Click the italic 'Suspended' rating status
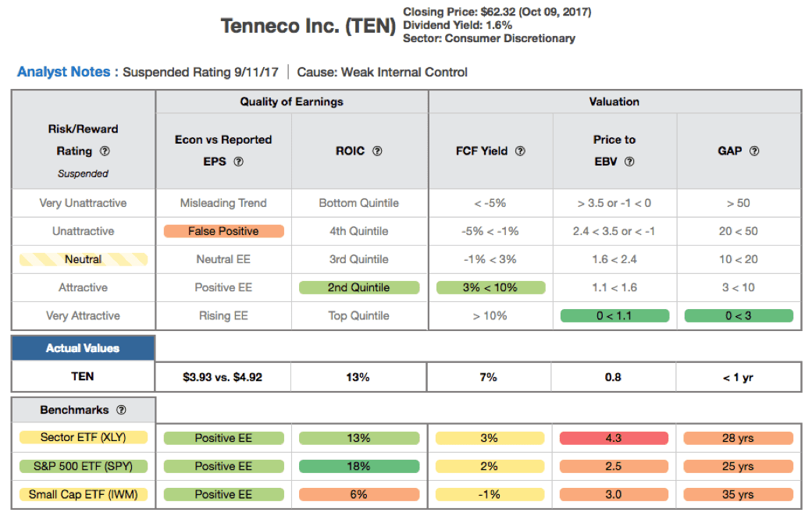Viewport: 812px width, 516px height. tap(83, 173)
